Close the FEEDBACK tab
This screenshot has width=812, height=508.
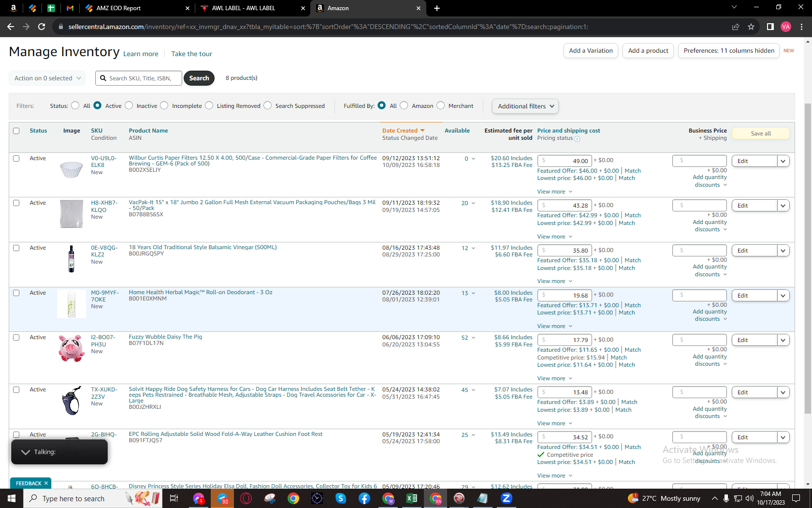click(x=46, y=483)
